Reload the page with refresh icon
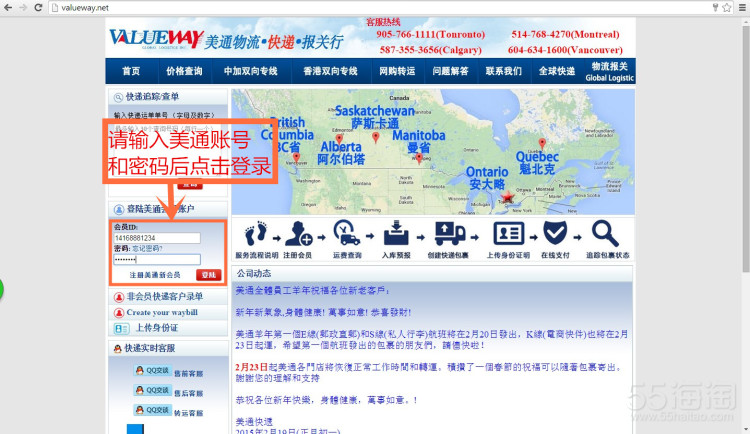 [x=39, y=8]
